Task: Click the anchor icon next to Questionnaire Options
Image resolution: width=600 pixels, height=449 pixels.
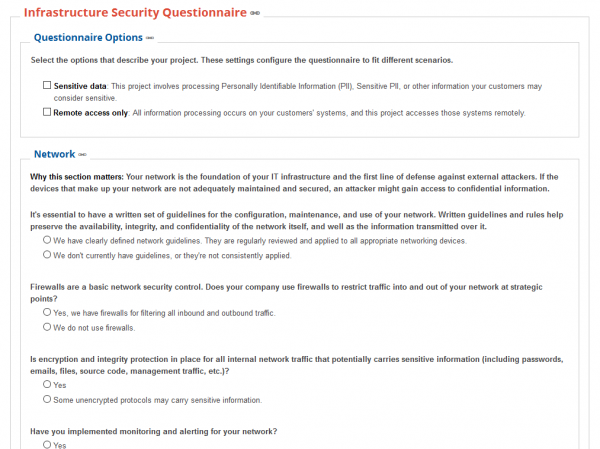Action: click(150, 38)
